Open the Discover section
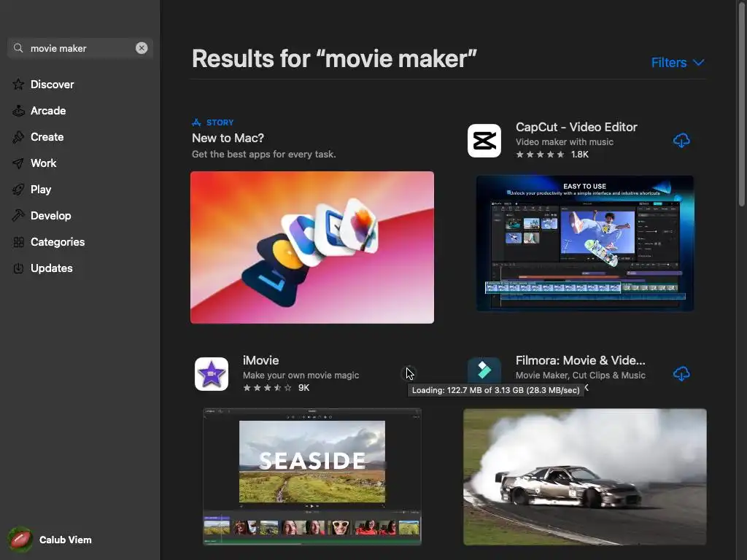This screenshot has height=560, width=747. pos(52,85)
